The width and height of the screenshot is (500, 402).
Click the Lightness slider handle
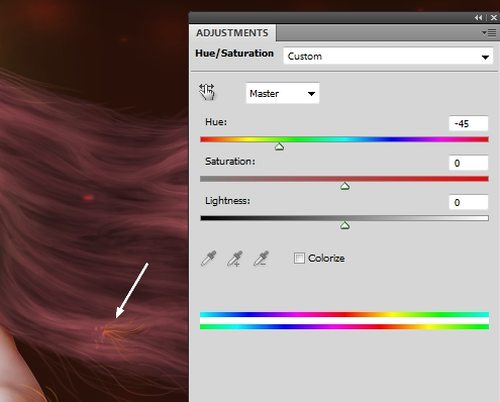click(345, 225)
